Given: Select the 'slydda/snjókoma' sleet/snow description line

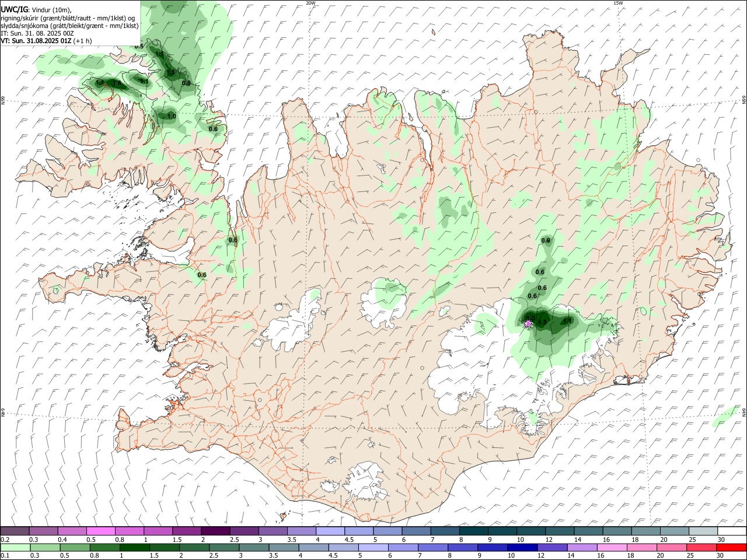Looking at the screenshot, I should tap(69, 26).
